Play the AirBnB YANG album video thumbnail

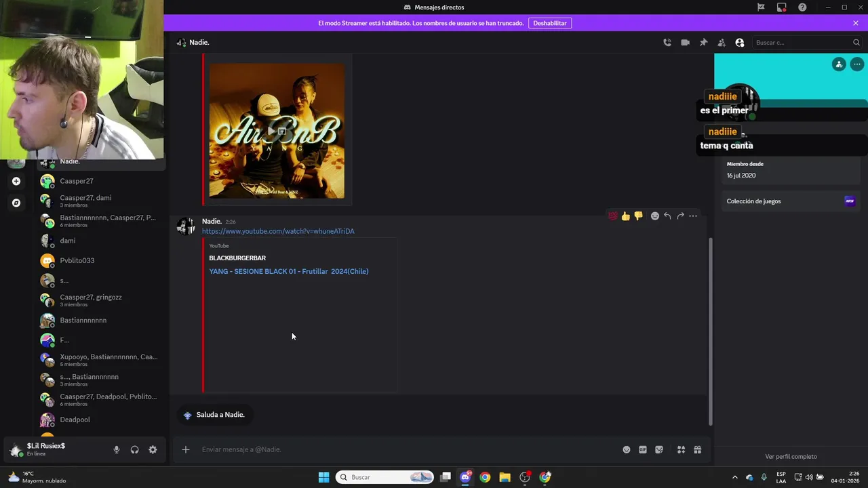pos(277,130)
